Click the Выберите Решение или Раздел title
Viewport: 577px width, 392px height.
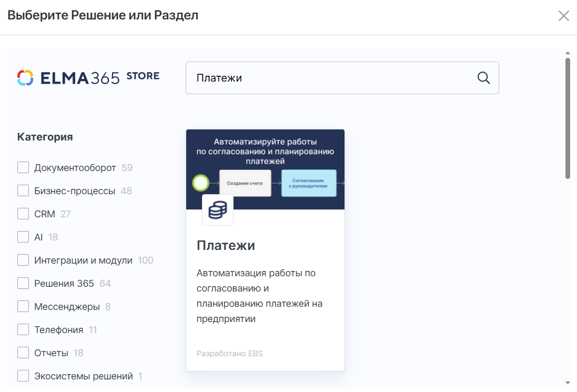coord(103,15)
